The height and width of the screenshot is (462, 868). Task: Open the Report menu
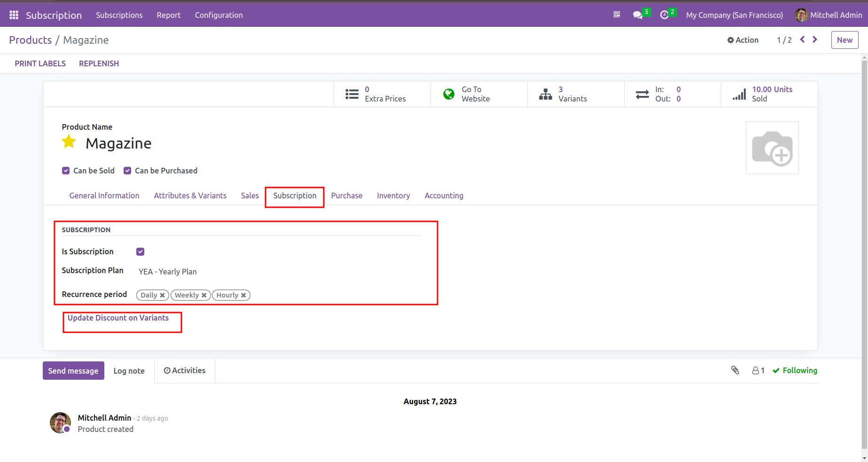[169, 15]
